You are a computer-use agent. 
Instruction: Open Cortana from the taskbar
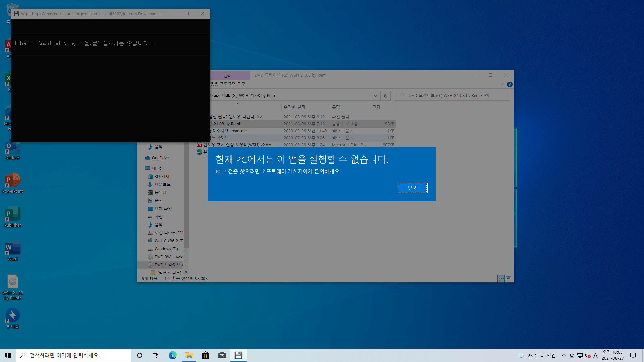click(140, 355)
